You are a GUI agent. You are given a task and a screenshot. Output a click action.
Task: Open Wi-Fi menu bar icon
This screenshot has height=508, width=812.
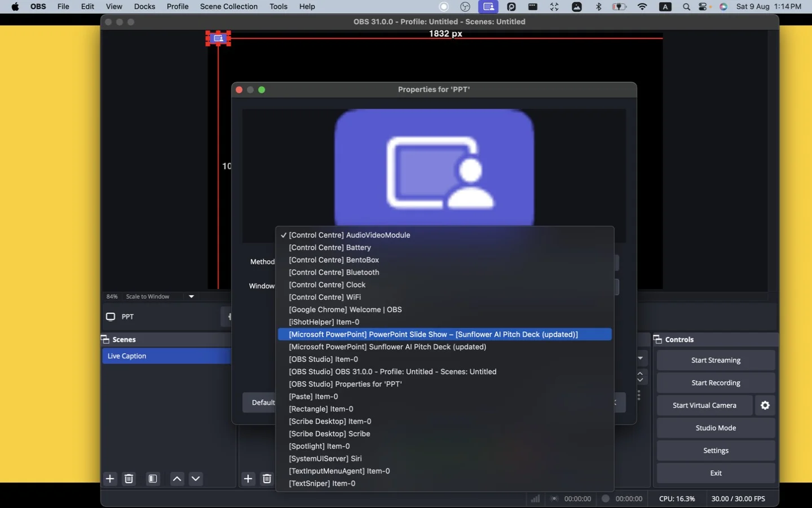click(642, 7)
